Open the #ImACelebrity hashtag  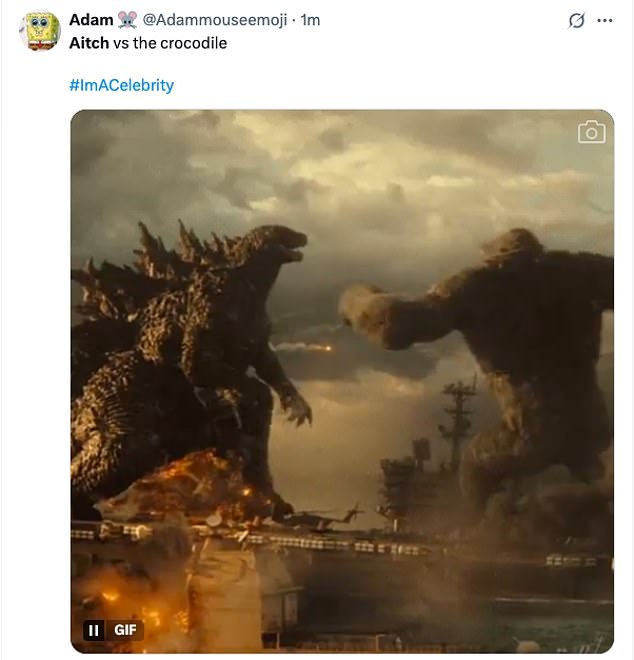click(x=121, y=85)
